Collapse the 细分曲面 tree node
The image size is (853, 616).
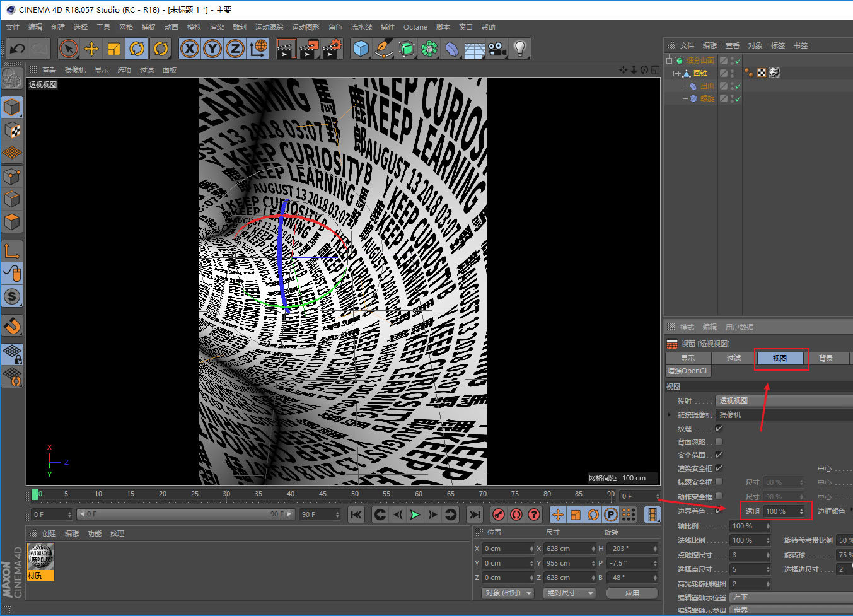670,61
